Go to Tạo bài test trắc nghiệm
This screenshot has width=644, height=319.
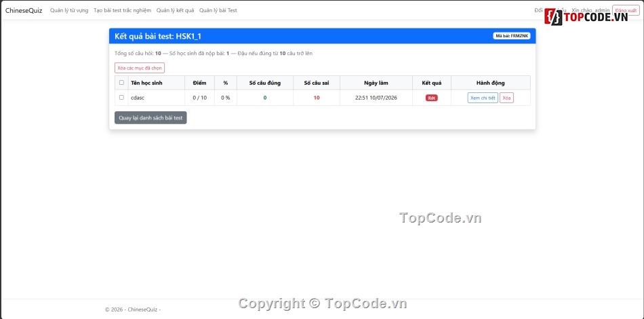[x=123, y=10]
